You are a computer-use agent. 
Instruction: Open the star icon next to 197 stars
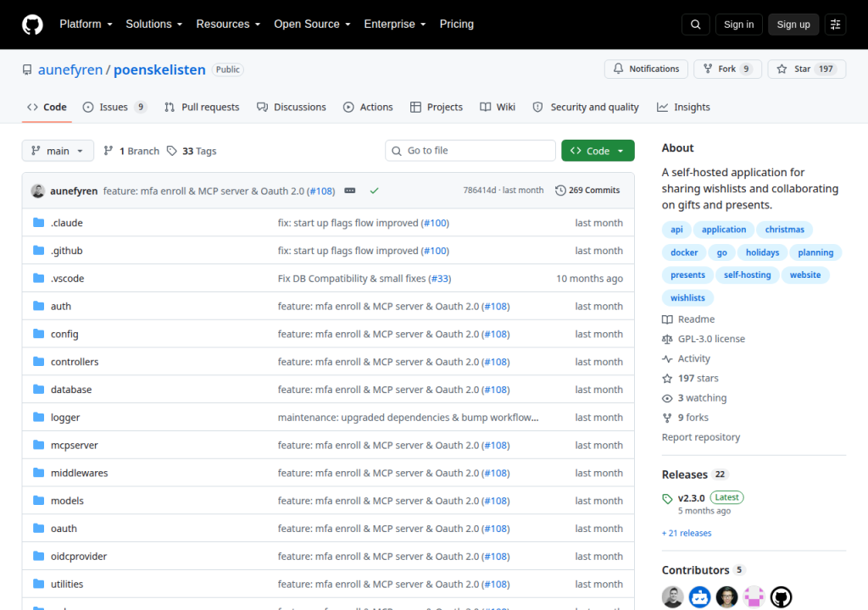point(667,379)
